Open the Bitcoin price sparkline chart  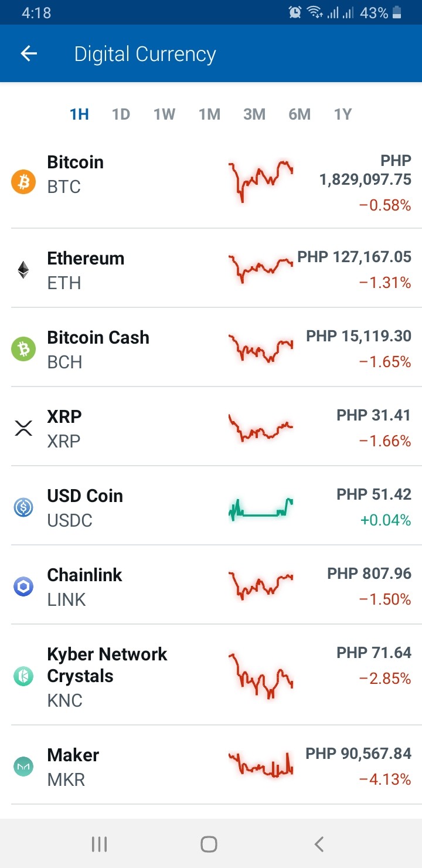pos(261,181)
